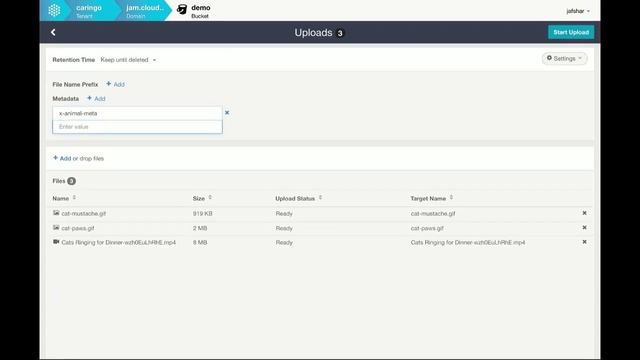This screenshot has width=640, height=360.
Task: Click the 2 MB size cell
Action: [200, 228]
